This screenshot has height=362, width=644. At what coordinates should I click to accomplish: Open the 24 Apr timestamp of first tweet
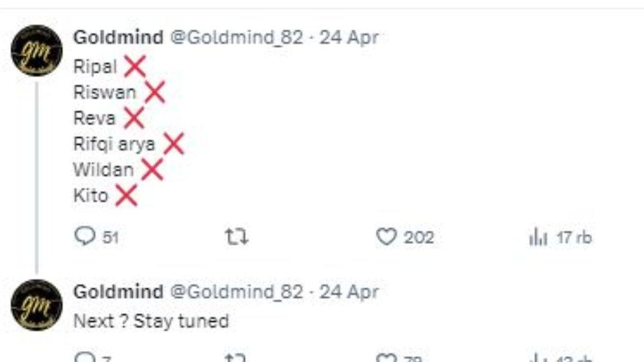coord(349,38)
